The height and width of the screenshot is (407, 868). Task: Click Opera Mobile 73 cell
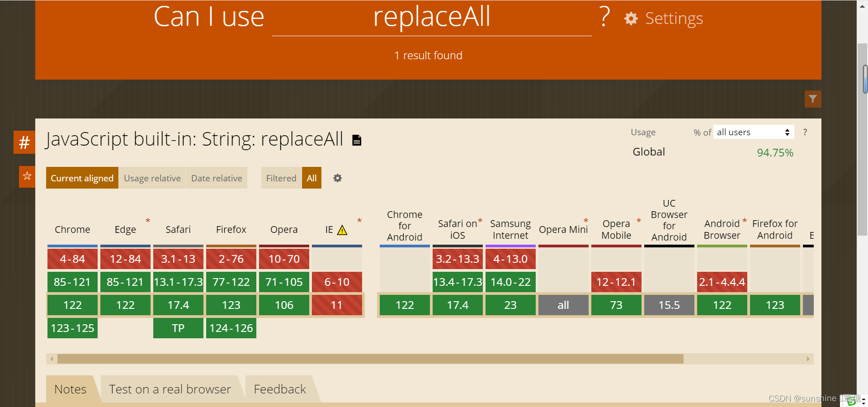616,305
